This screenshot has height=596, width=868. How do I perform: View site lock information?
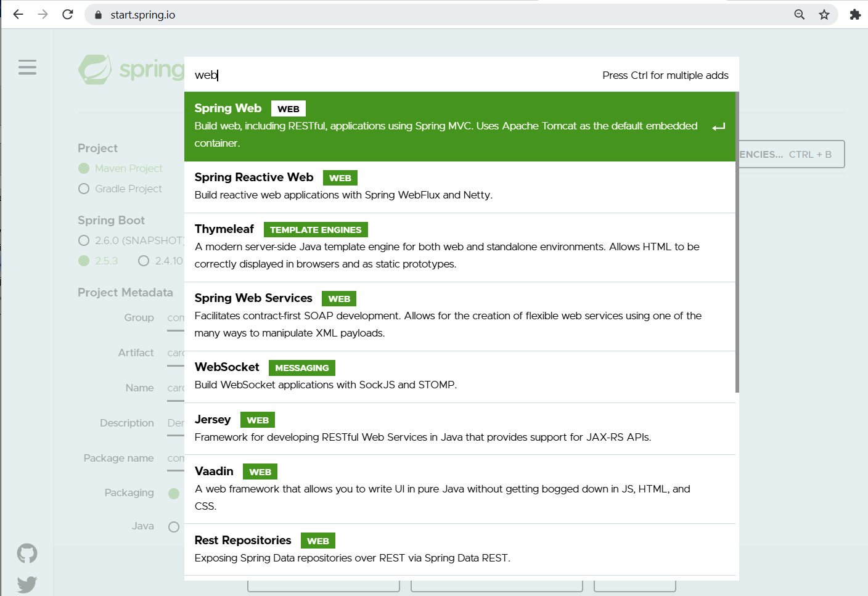coord(98,15)
